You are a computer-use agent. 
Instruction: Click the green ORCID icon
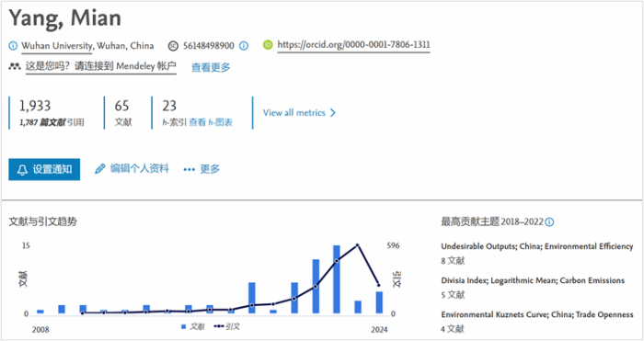coord(268,45)
